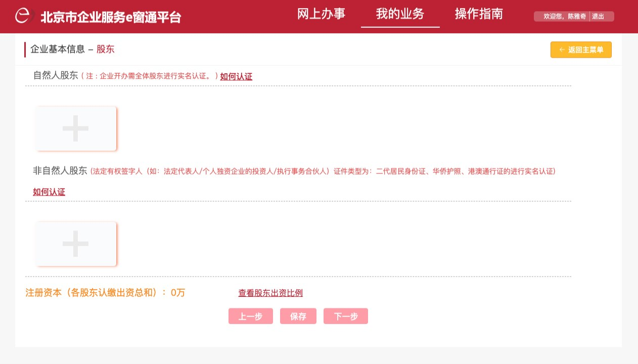
Task: Open the 操作指南 menu
Action: click(479, 14)
